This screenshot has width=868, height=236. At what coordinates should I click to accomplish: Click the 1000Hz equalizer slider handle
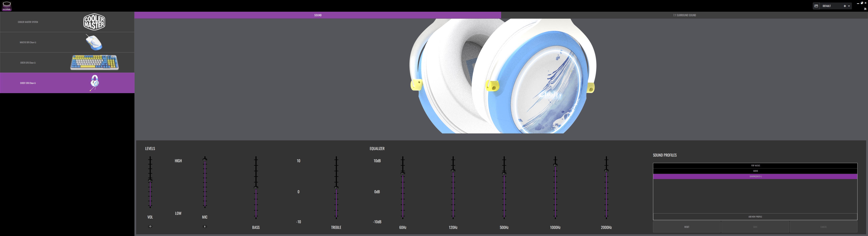[x=555, y=165]
